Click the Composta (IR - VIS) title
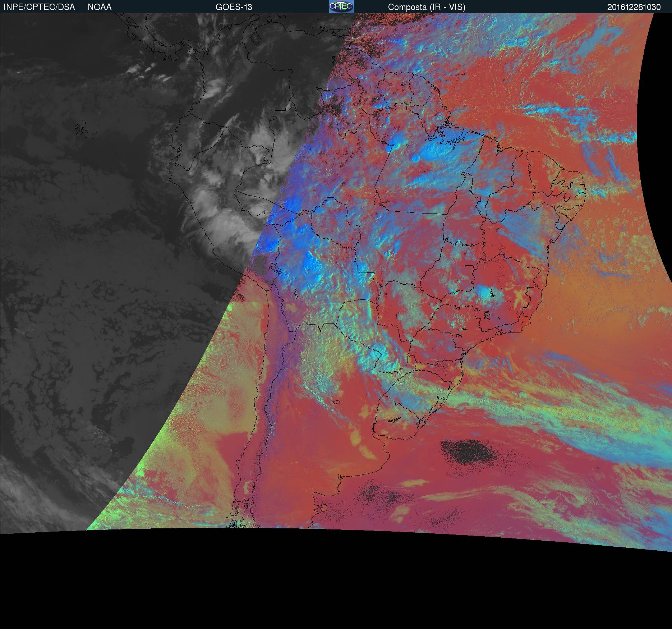 427,7
